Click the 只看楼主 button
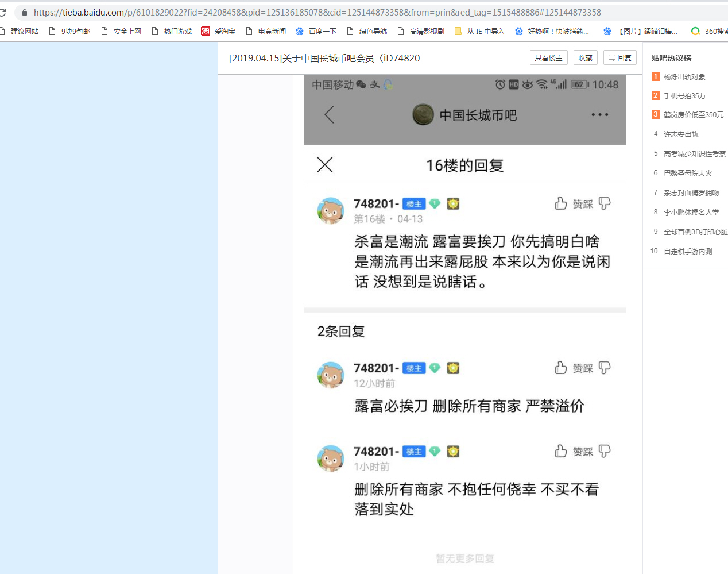The height and width of the screenshot is (574, 728). (548, 58)
